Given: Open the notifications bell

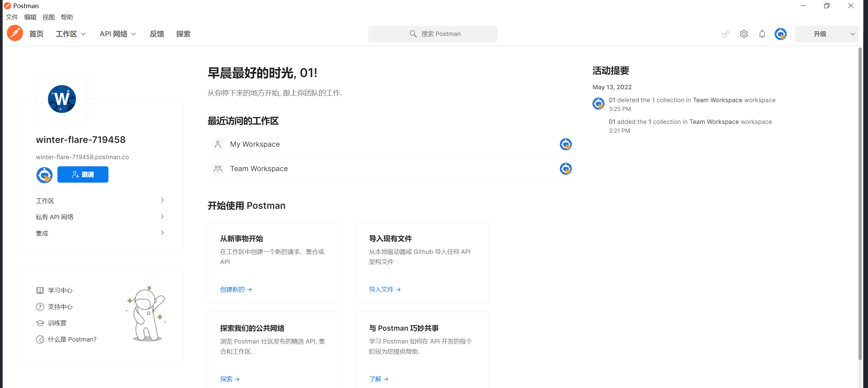Looking at the screenshot, I should tap(762, 34).
